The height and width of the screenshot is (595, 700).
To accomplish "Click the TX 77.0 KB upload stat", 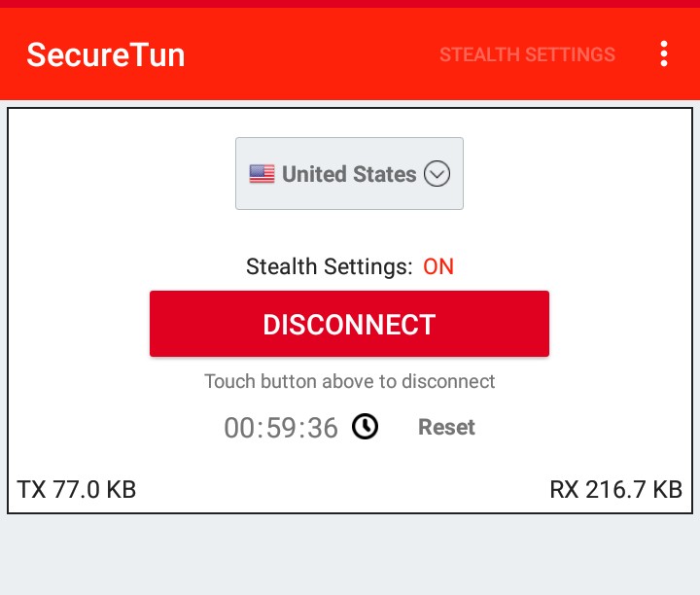I will click(x=77, y=490).
